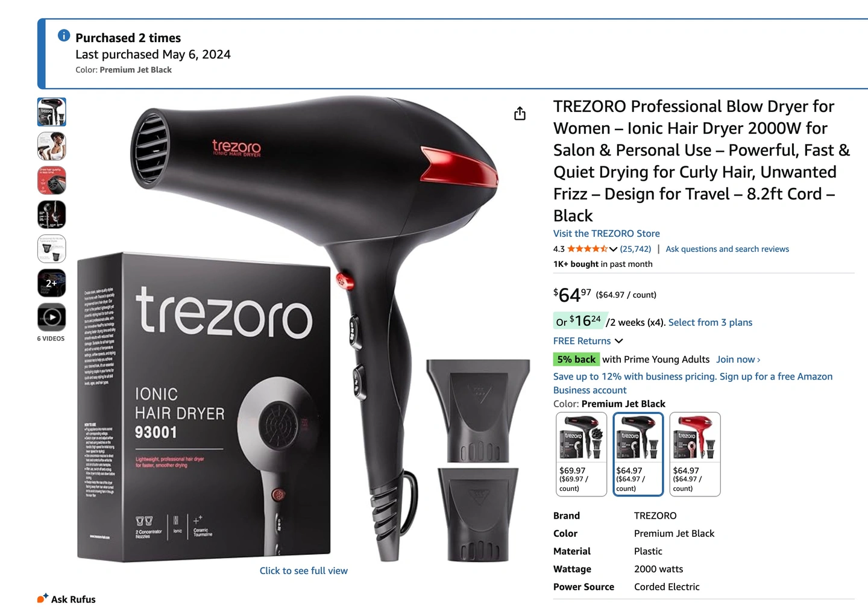868x609 pixels.
Task: Select the Premium Jet Black color swatch
Action: [638, 454]
